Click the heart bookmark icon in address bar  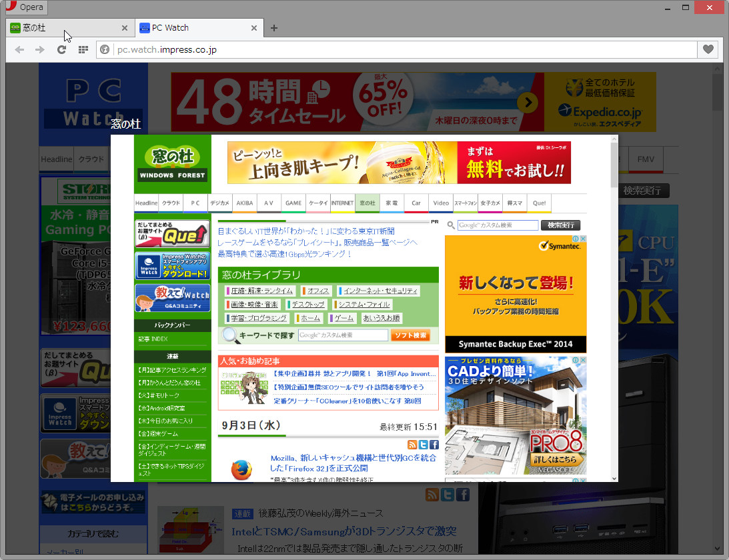pos(708,49)
